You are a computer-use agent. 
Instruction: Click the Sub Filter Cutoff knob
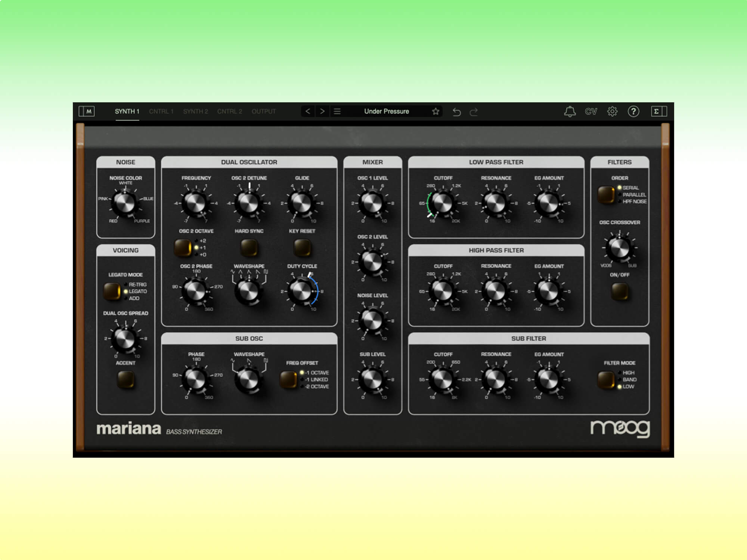(x=443, y=379)
